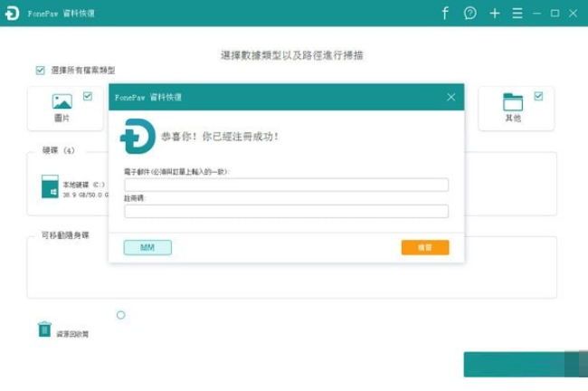588x391 pixels.
Task: Click the registration code input field
Action: click(x=287, y=211)
